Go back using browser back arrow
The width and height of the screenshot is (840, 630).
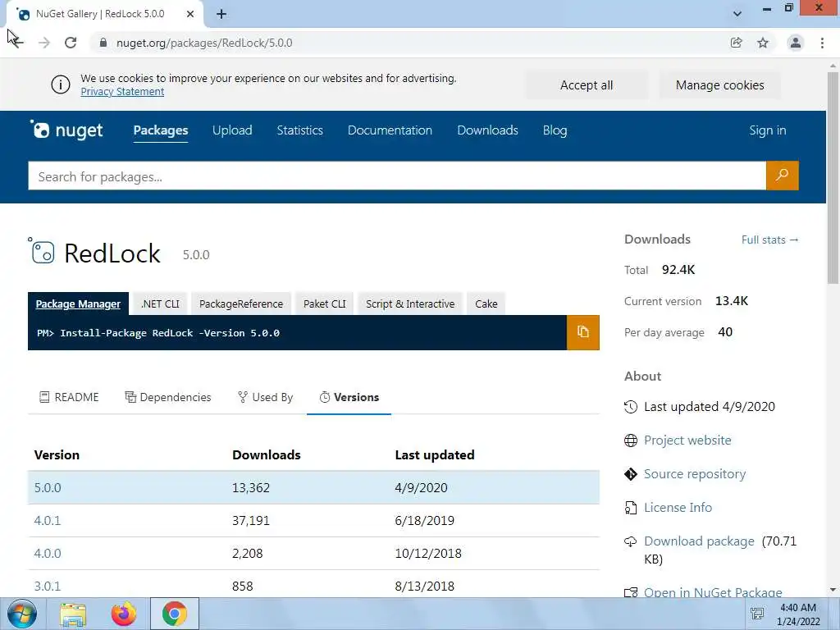coord(16,43)
